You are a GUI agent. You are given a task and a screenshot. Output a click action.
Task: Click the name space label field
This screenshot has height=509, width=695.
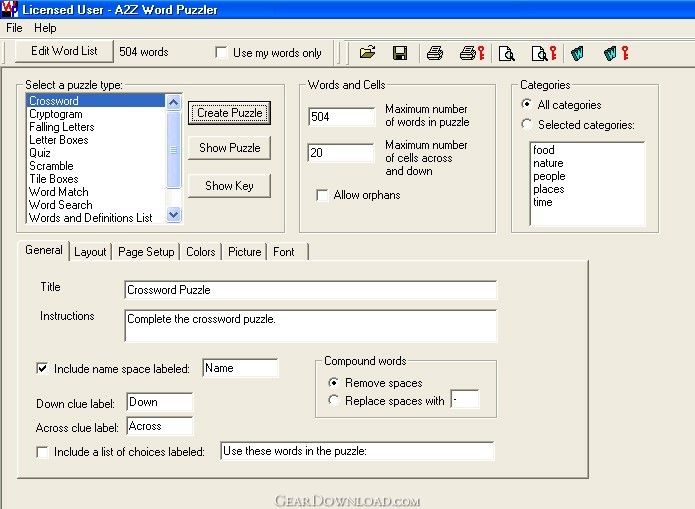click(240, 368)
